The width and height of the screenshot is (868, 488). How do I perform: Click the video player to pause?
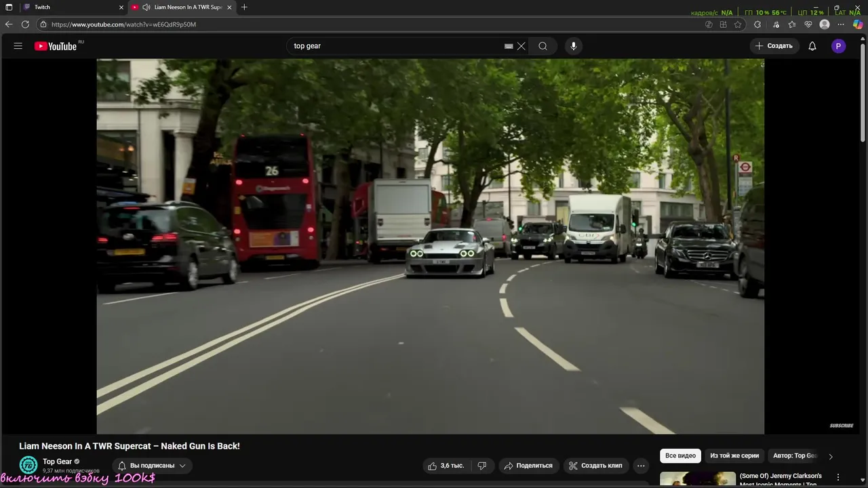click(430, 246)
